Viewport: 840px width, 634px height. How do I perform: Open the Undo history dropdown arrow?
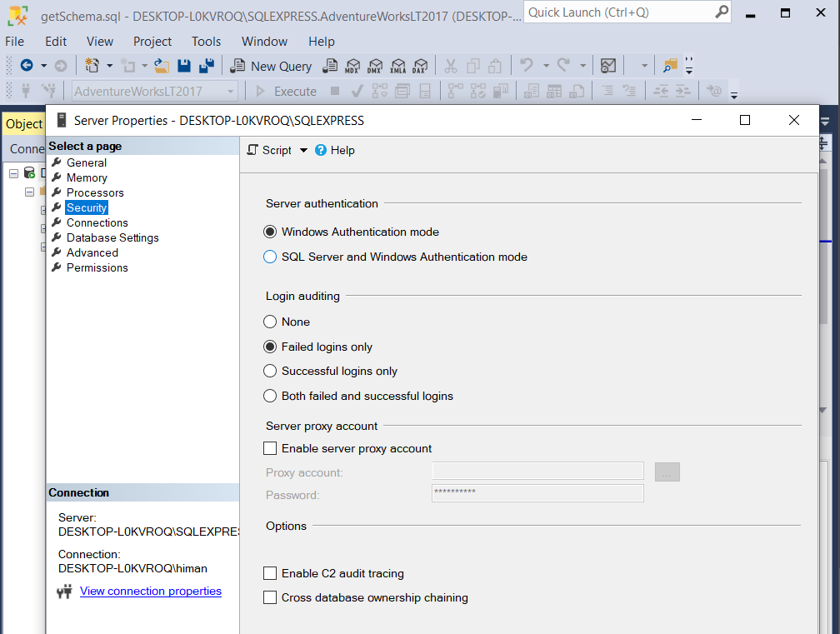click(x=546, y=66)
